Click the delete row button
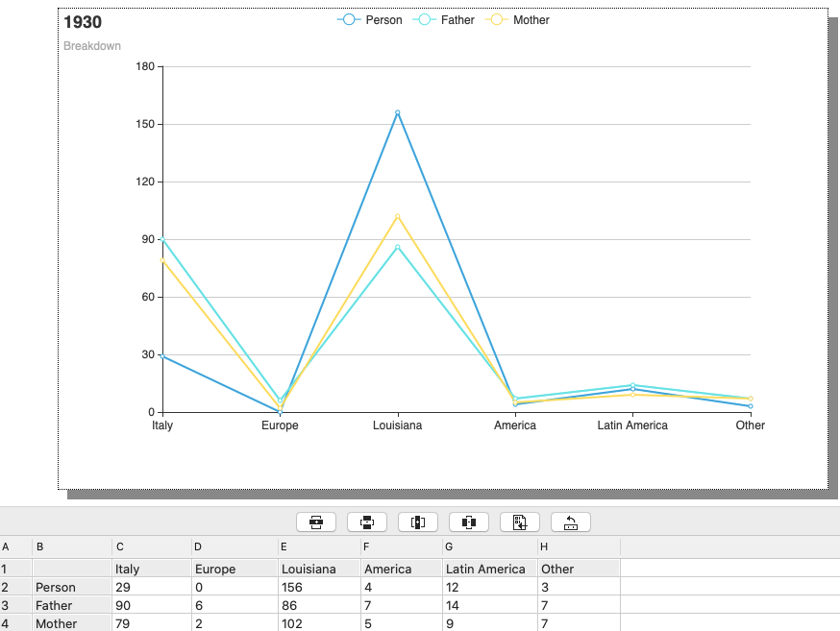The height and width of the screenshot is (631, 840). click(x=366, y=522)
